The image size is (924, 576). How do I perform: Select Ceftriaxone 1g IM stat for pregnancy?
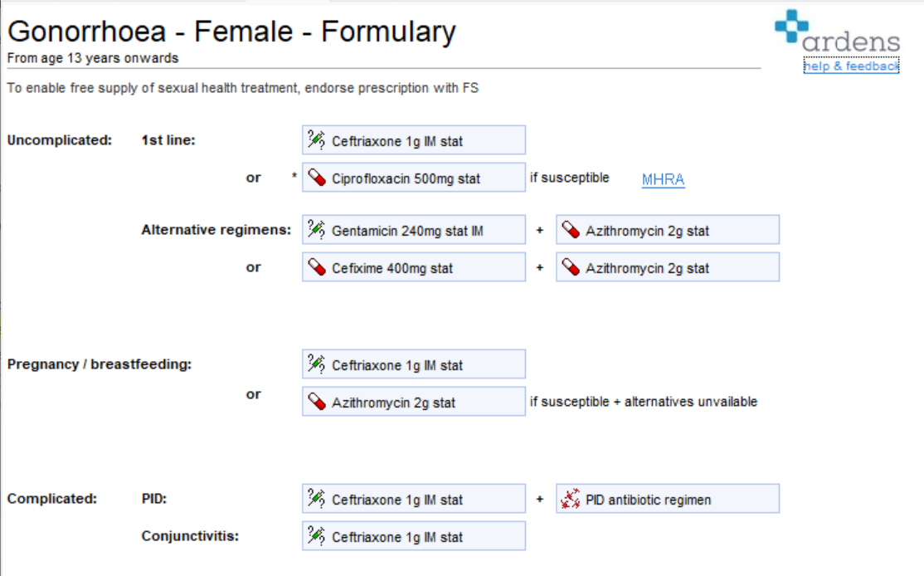[414, 364]
